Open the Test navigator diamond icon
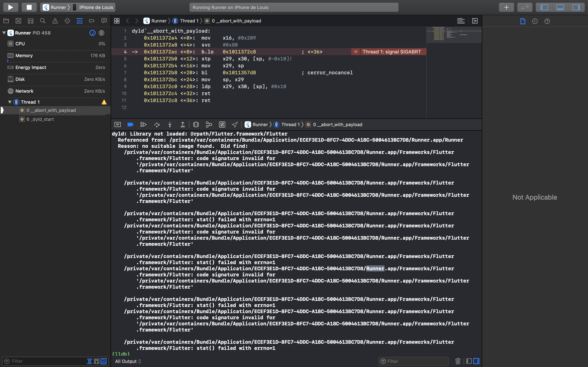The height and width of the screenshot is (367, 588). pos(67,21)
